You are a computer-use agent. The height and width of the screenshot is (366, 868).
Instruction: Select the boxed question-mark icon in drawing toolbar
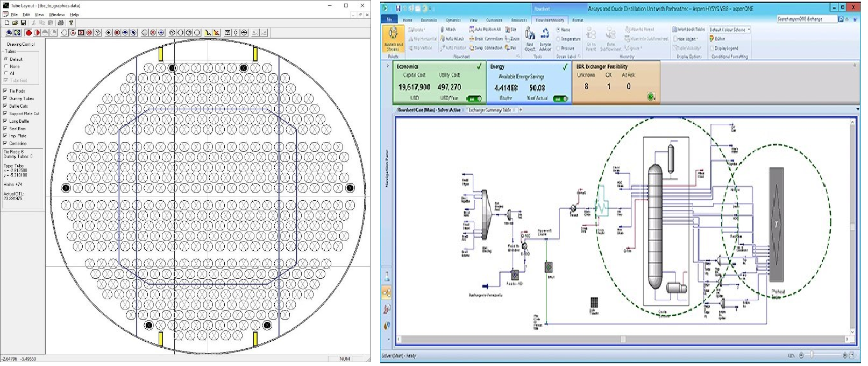pos(227,33)
